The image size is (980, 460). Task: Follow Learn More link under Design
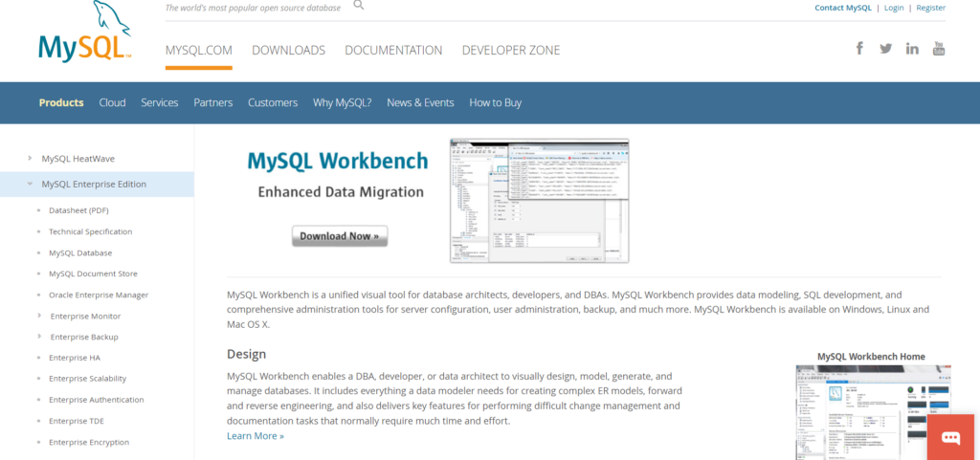click(x=256, y=436)
